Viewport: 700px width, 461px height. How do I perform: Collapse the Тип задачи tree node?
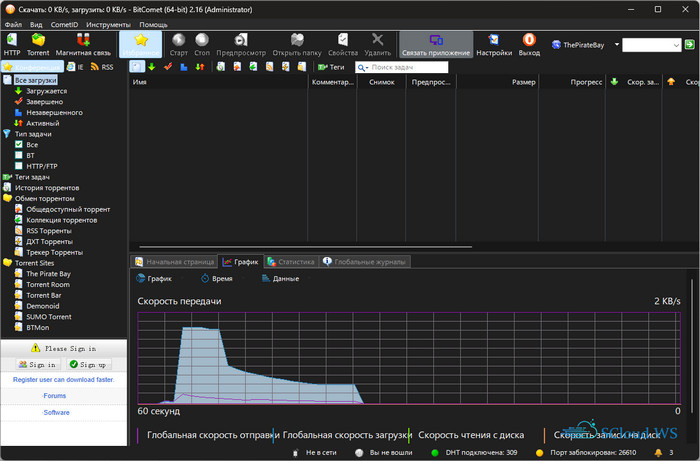tap(7, 133)
